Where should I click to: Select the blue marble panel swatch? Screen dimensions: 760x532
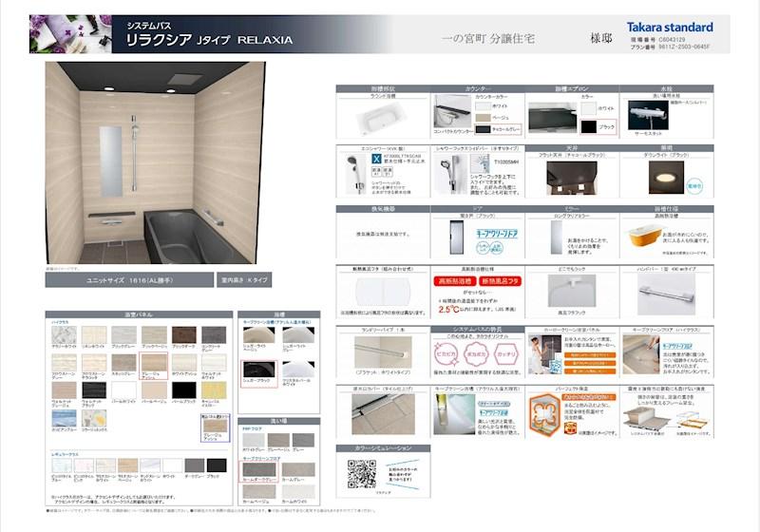click(64, 418)
